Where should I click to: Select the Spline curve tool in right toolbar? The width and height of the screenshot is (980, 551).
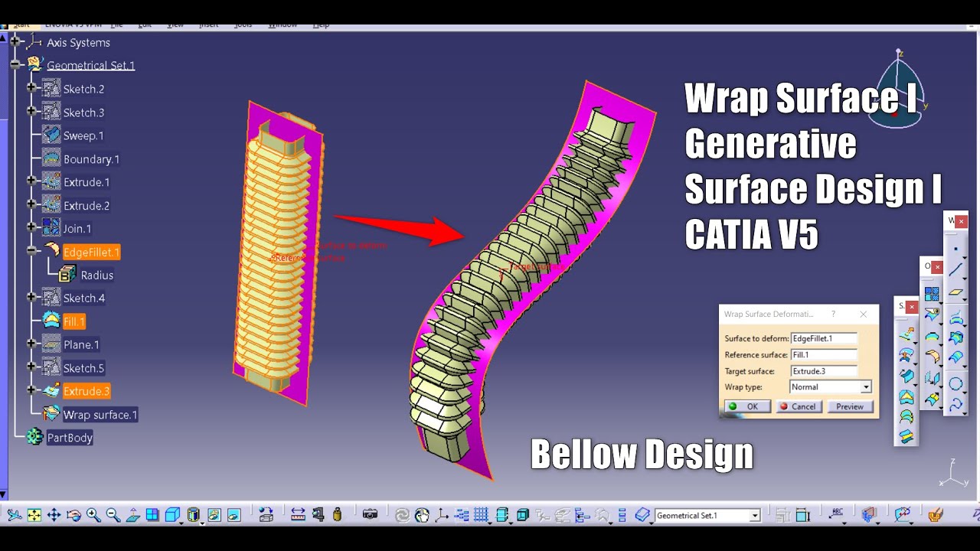coord(956,406)
